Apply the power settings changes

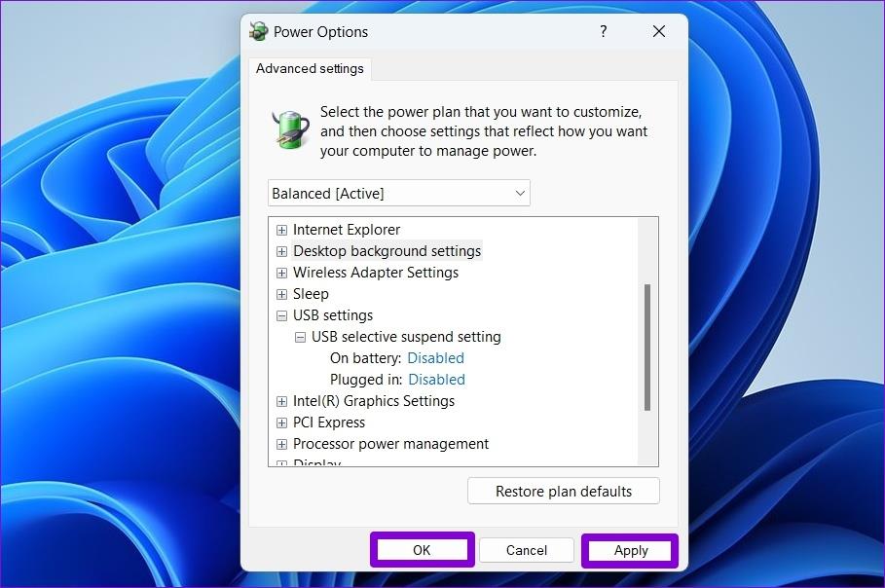point(629,550)
